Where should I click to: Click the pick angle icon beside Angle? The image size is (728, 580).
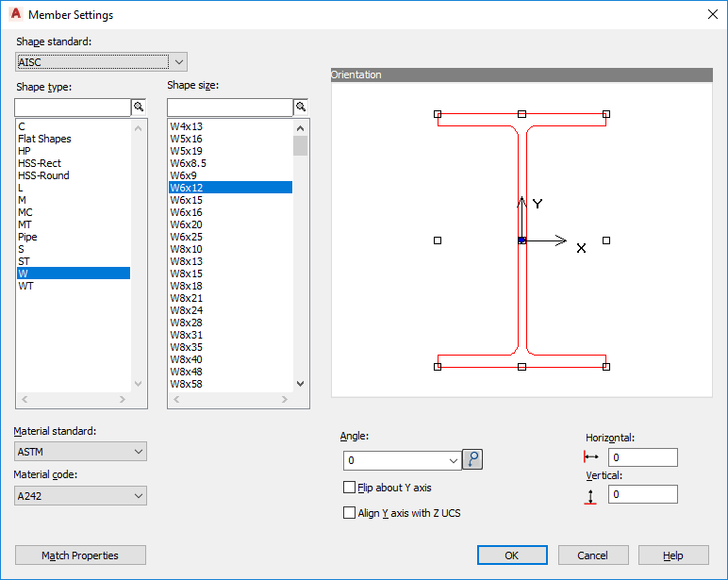(x=472, y=459)
